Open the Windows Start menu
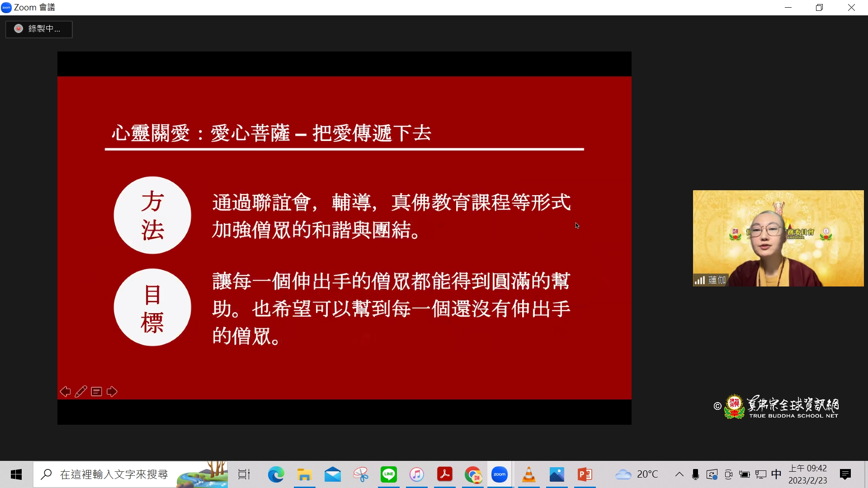Viewport: 868px width, 488px height. [x=16, y=474]
